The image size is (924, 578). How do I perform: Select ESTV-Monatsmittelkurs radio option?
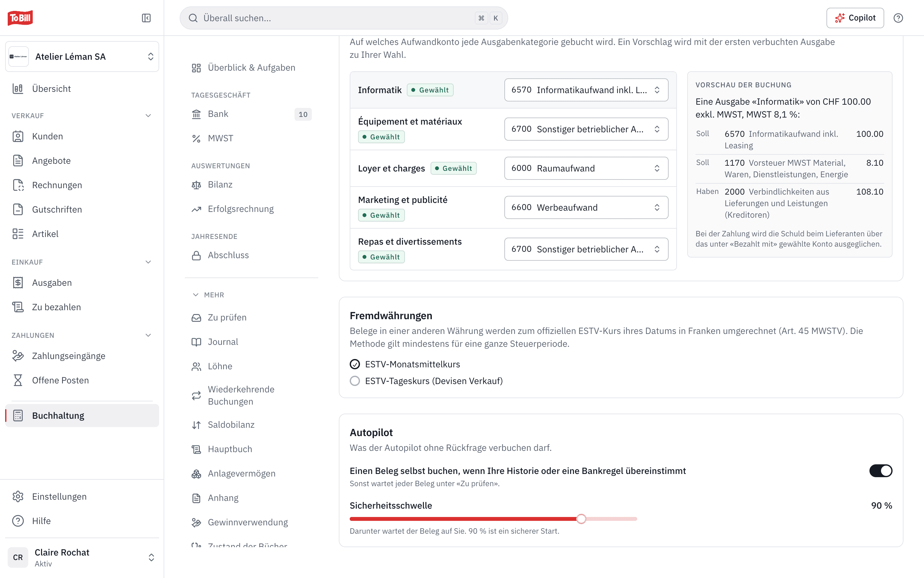pos(355,364)
